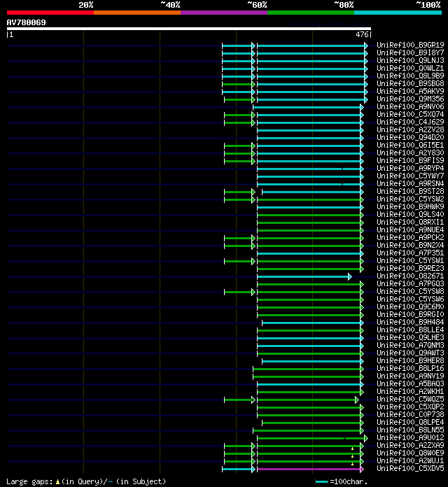The image size is (448, 487).
Task: Click the UniRef100_A9NUE4 subject label
Action: pos(410,230)
